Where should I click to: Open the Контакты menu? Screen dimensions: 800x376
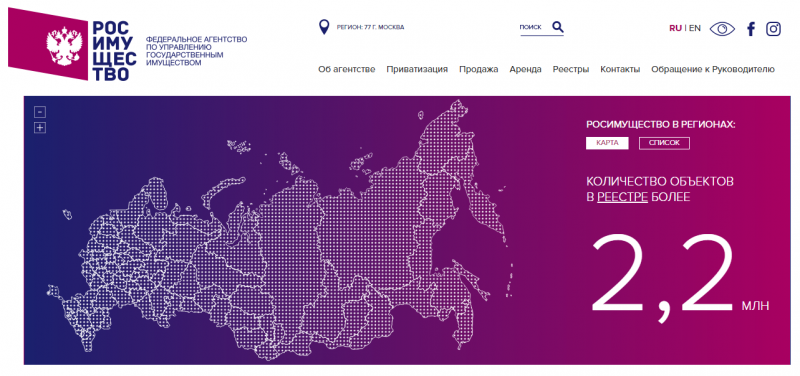click(620, 69)
